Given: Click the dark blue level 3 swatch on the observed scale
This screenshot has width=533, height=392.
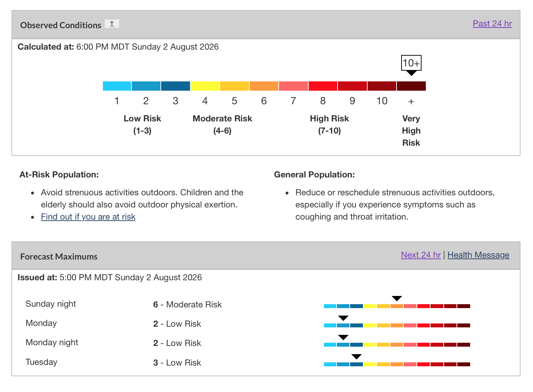Looking at the screenshot, I should coord(175,86).
